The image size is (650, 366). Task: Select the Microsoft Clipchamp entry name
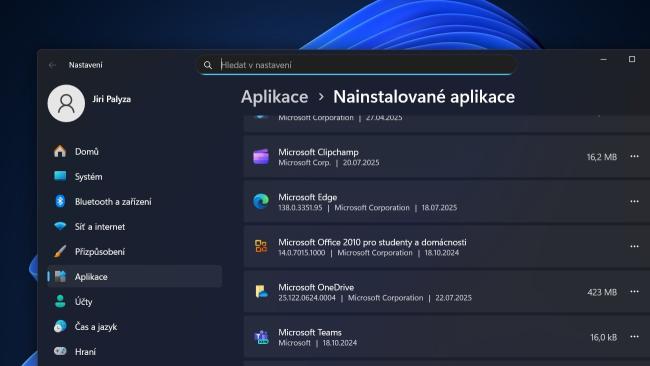click(318, 152)
